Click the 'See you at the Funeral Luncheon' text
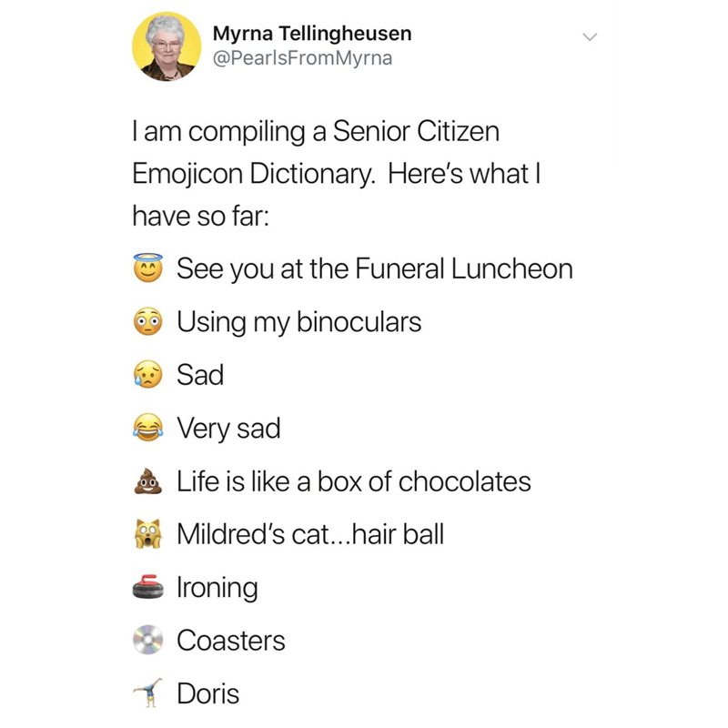This screenshot has width=728, height=728. point(374,268)
